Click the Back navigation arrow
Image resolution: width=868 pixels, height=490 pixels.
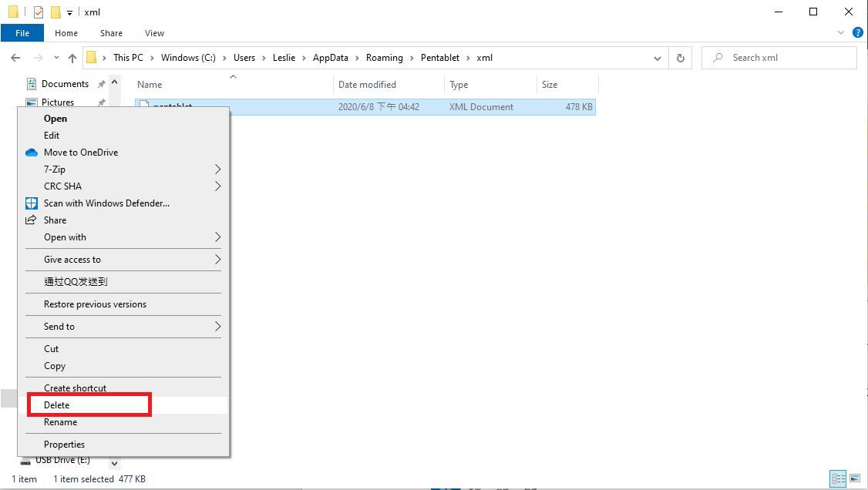[x=15, y=58]
